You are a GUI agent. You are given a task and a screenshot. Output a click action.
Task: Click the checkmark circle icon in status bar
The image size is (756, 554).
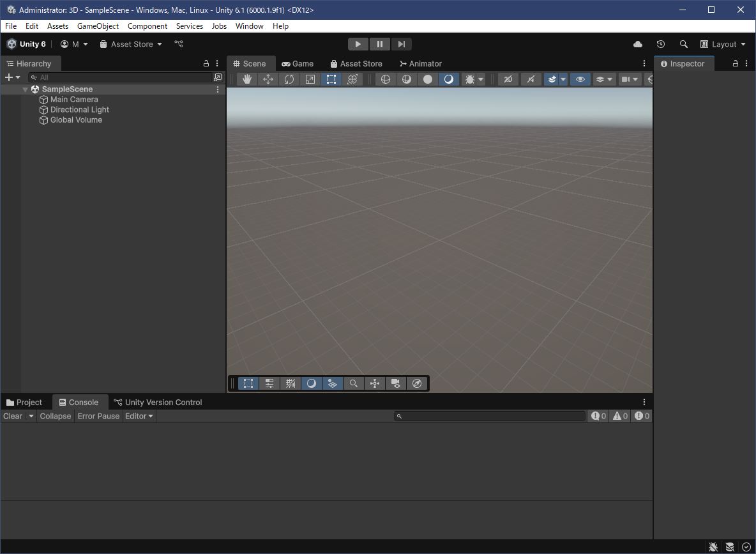point(746,547)
